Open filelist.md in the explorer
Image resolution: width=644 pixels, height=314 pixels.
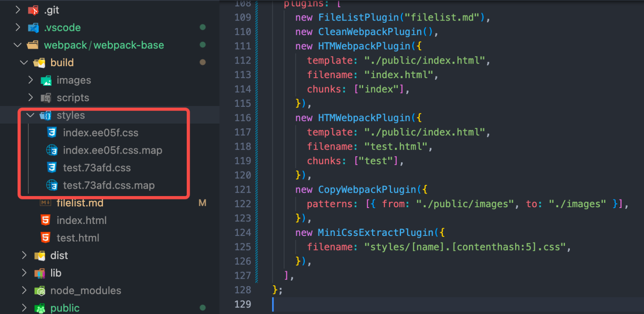[80, 203]
